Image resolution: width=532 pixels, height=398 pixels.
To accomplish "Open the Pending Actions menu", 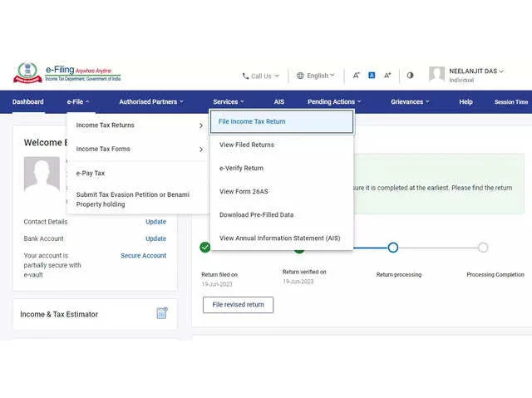I will tap(334, 102).
